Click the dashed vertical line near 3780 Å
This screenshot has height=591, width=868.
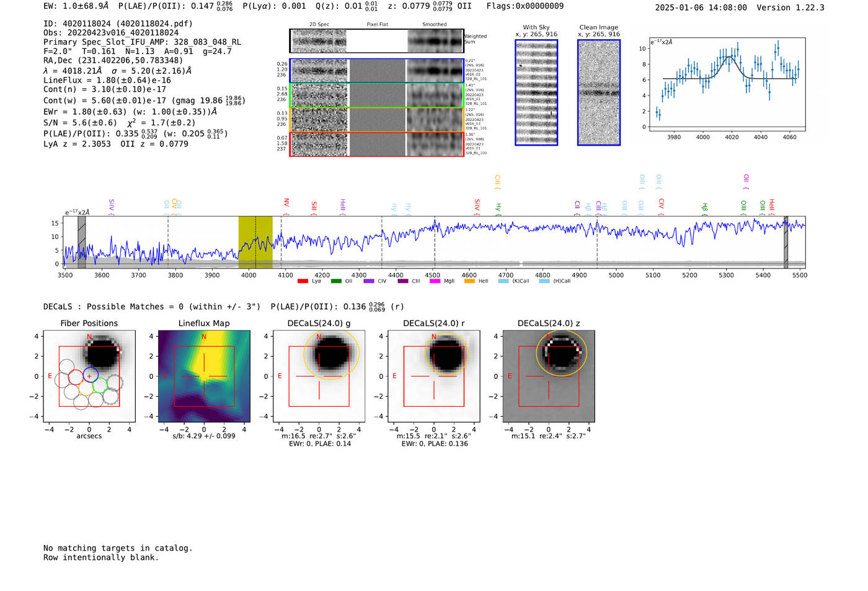coord(168,242)
